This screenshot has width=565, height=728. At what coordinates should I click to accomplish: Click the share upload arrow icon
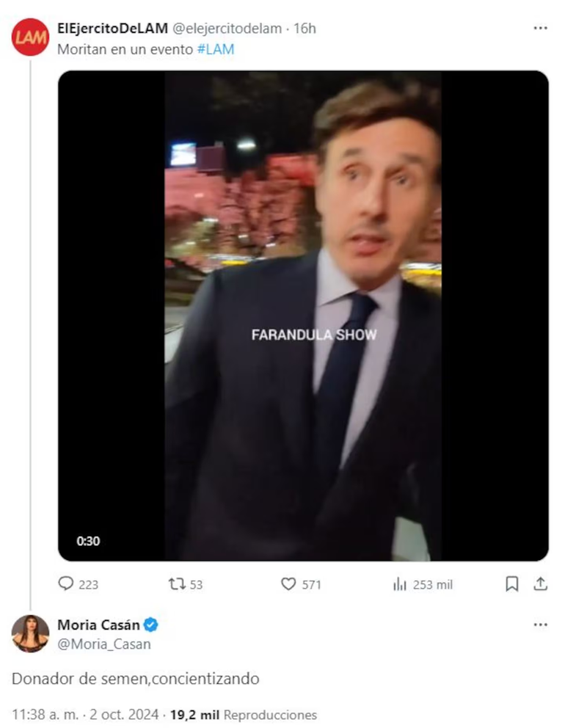pyautogui.click(x=540, y=584)
